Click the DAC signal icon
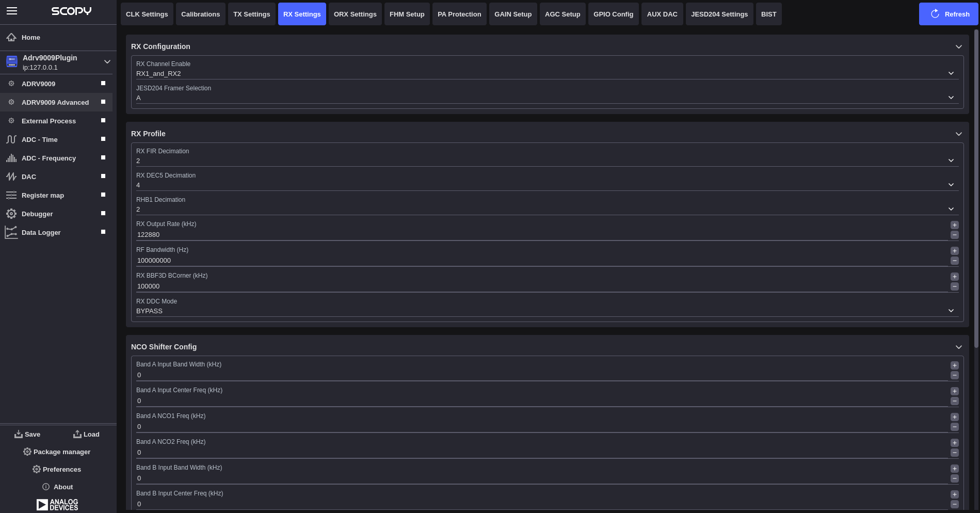980x513 pixels. click(x=11, y=177)
